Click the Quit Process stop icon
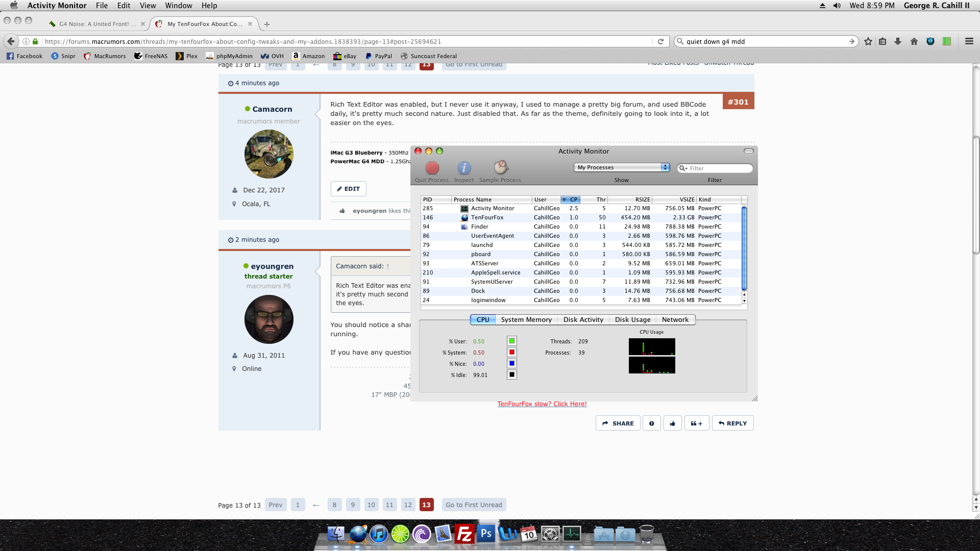Screen dimensions: 980x551 tap(432, 168)
